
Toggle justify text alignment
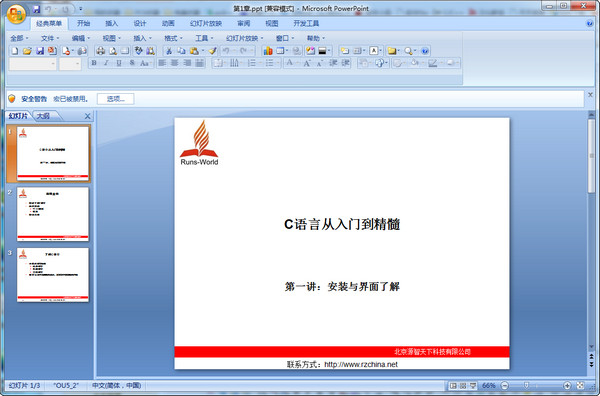pyautogui.click(x=199, y=63)
